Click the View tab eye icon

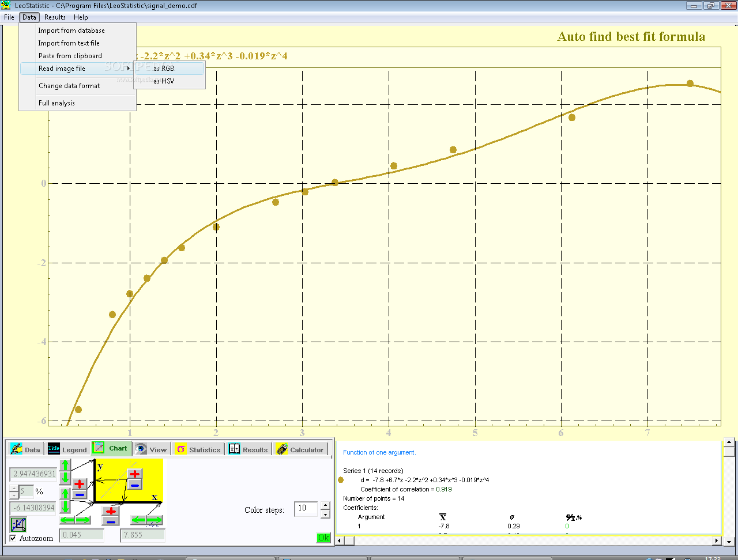tap(141, 449)
